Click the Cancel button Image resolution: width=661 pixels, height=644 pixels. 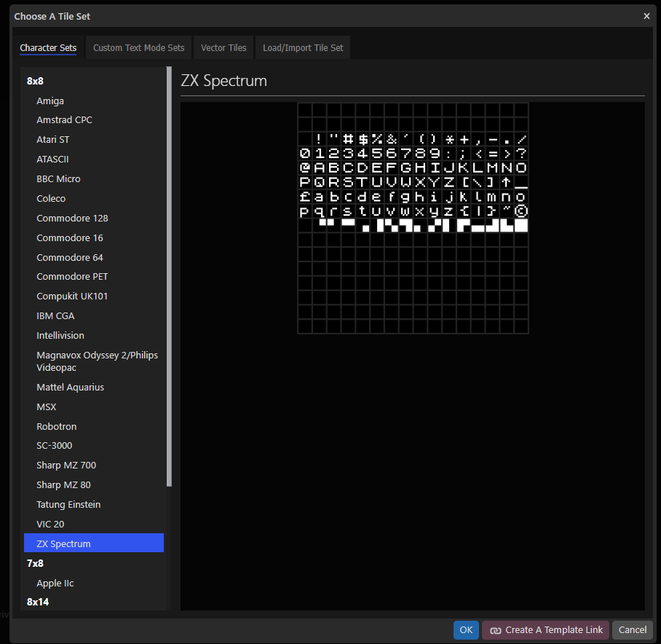633,629
